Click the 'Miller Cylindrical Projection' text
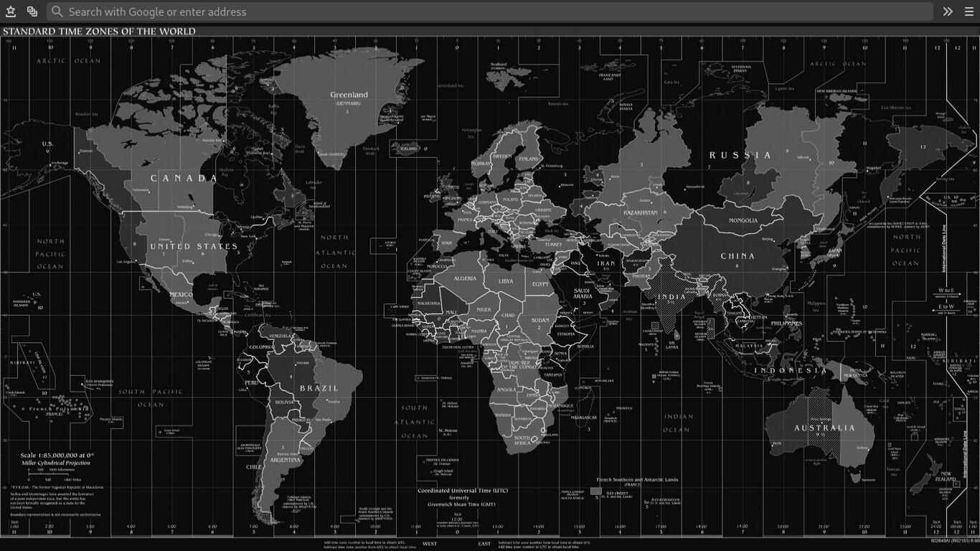The height and width of the screenshot is (551, 980). click(x=56, y=463)
